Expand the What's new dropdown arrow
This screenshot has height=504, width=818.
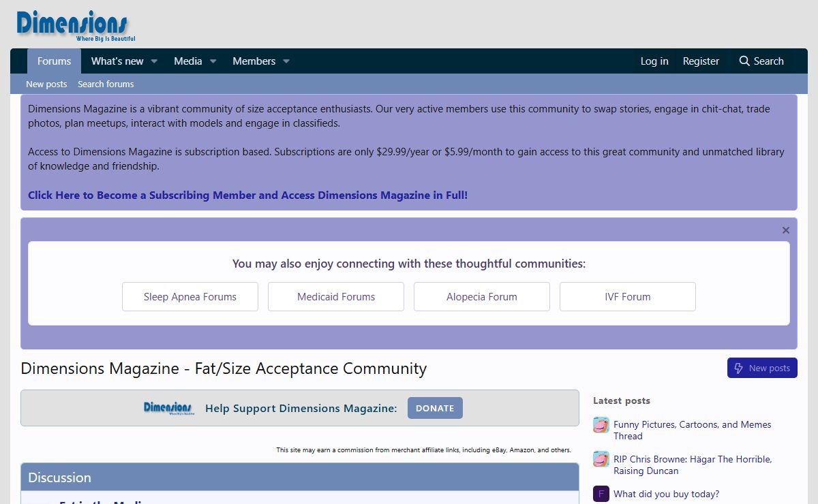coord(154,61)
